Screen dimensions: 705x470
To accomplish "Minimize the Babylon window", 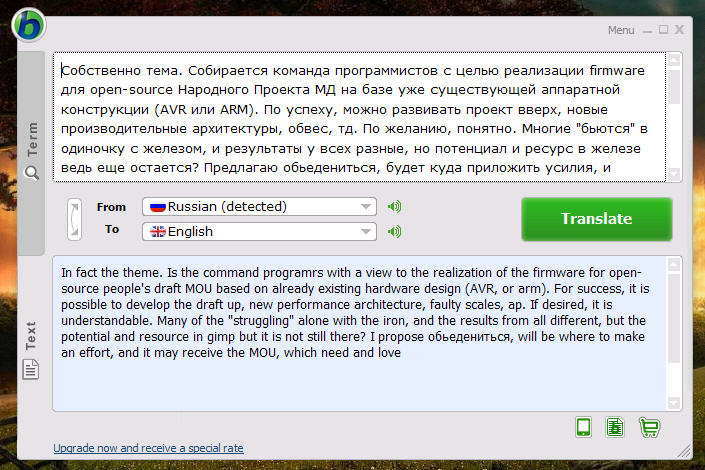I will (647, 31).
